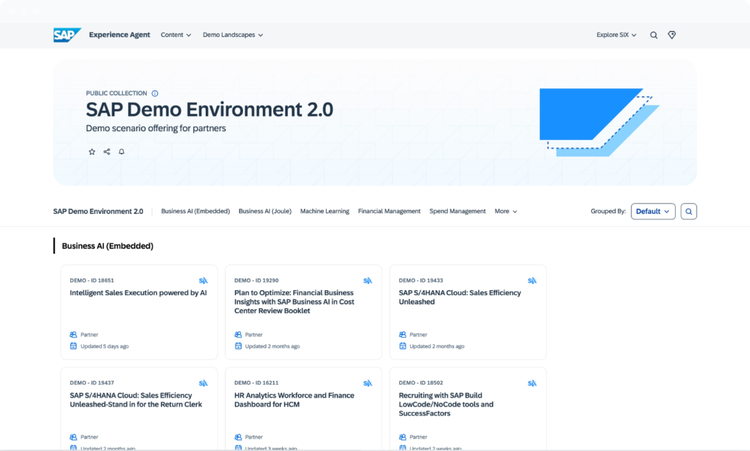This screenshot has height=451, width=750.
Task: Click the SAP Demo Environment 2.0 page title
Action: pyautogui.click(x=210, y=110)
